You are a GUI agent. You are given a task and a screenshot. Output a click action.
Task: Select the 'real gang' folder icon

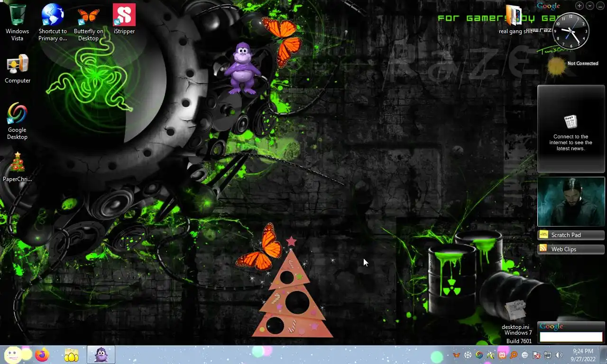coord(515,20)
